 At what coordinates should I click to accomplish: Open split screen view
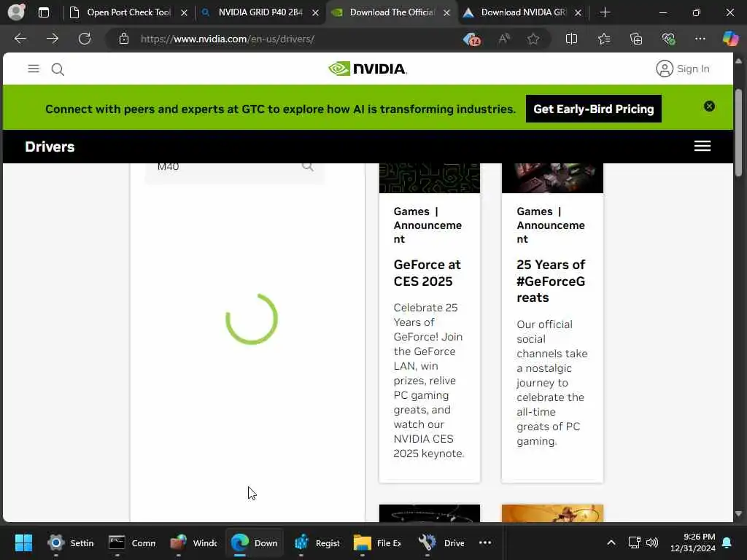coord(571,39)
